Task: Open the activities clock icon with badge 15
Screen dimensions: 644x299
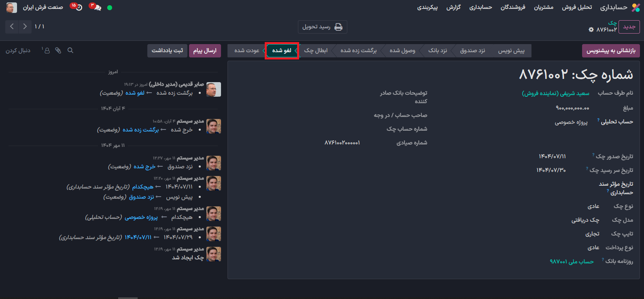Action: pos(78,7)
